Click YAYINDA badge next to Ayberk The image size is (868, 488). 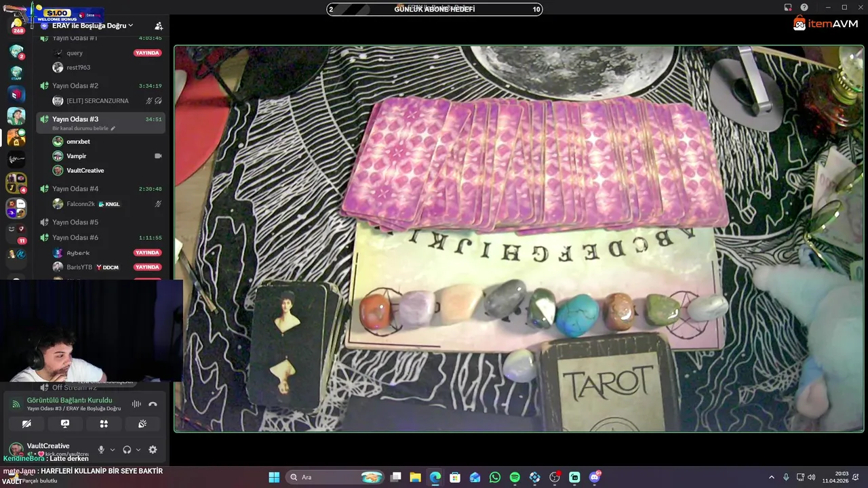[147, 253]
